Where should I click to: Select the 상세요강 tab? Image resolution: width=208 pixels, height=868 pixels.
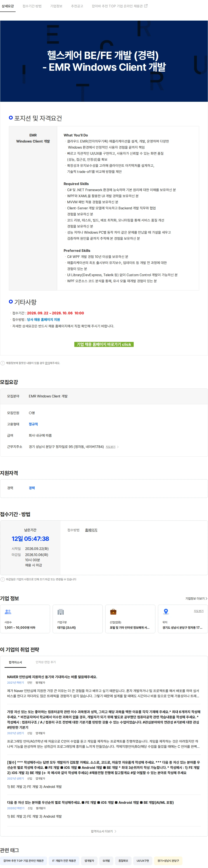(8, 6)
